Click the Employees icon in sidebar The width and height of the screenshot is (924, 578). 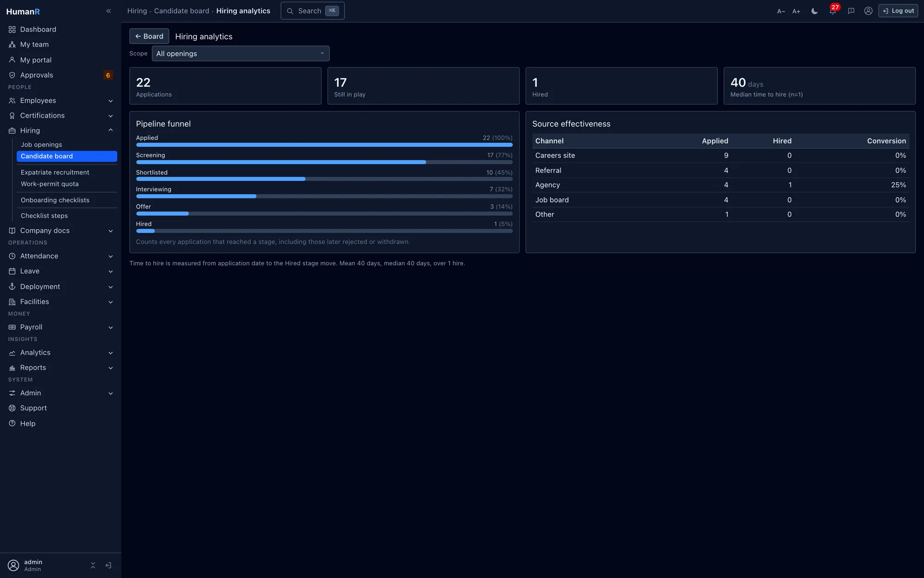pos(12,100)
